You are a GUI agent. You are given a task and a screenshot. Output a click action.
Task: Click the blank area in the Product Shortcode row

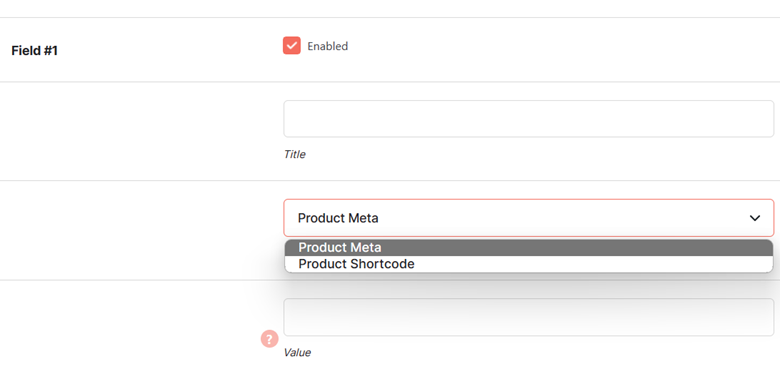592,264
